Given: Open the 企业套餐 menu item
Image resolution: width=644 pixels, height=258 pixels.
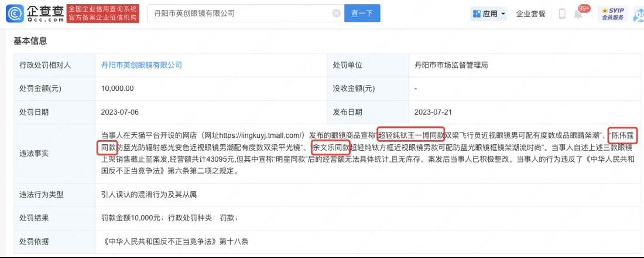Looking at the screenshot, I should [x=530, y=14].
